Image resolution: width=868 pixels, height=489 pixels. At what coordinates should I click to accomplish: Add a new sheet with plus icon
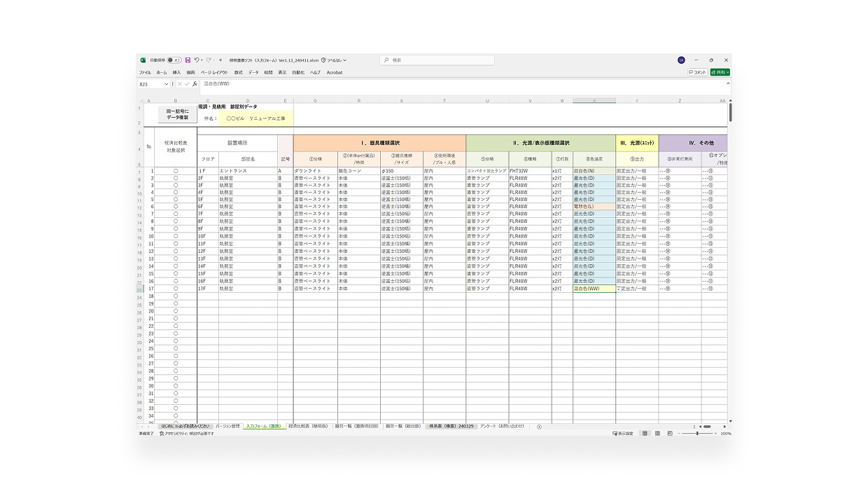pyautogui.click(x=539, y=427)
